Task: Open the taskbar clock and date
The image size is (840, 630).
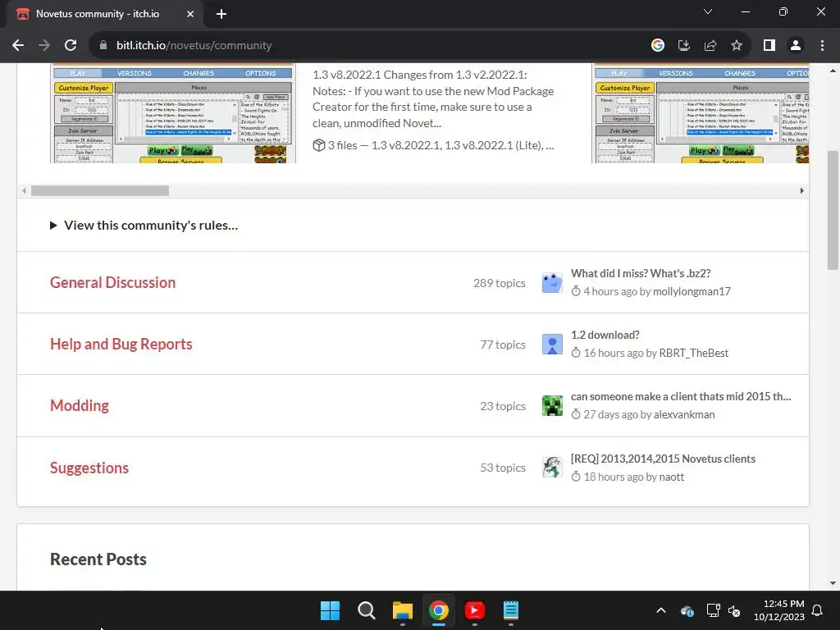Action: point(779,610)
